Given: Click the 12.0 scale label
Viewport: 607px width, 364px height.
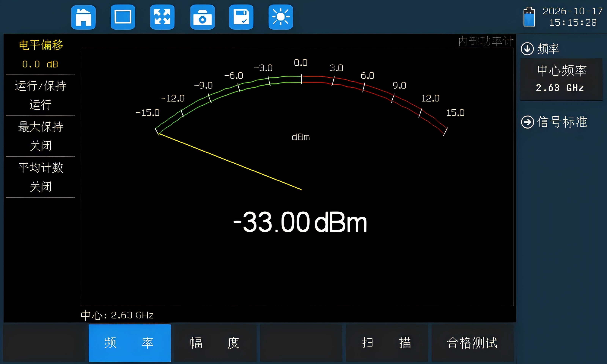Looking at the screenshot, I should [x=430, y=98].
